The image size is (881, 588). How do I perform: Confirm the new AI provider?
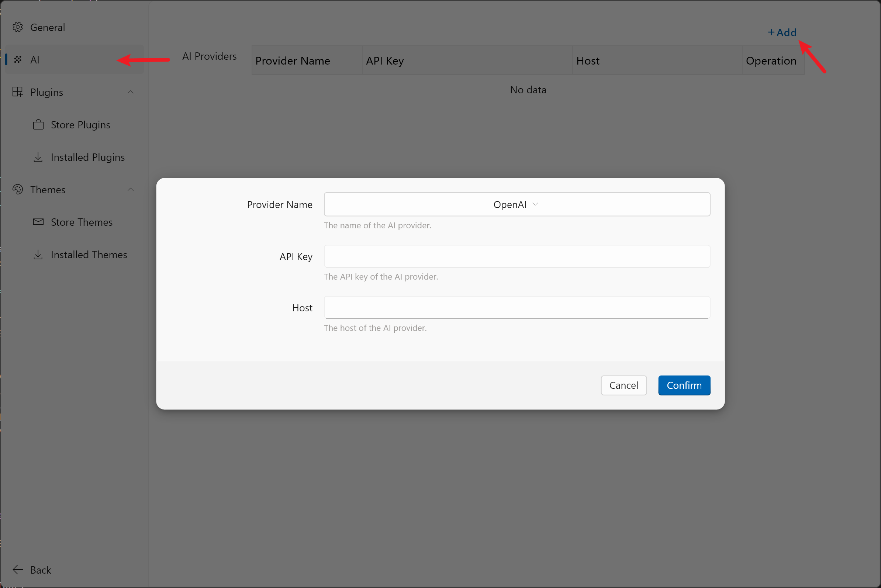684,385
